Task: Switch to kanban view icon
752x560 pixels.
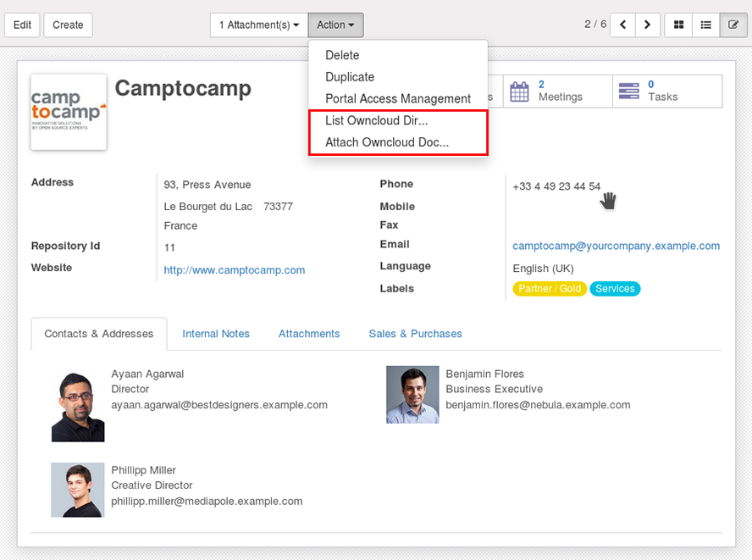Action: pos(678,25)
